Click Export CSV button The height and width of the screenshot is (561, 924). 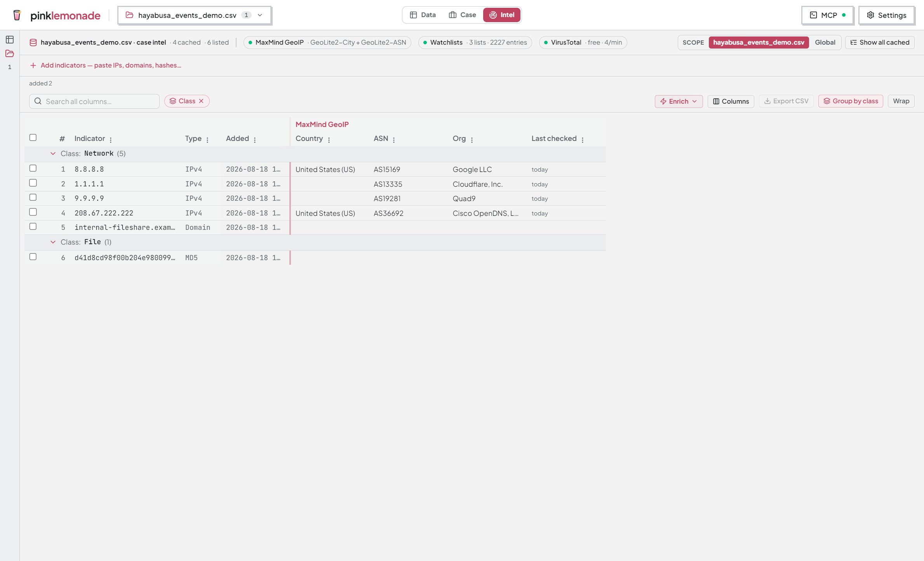point(786,101)
